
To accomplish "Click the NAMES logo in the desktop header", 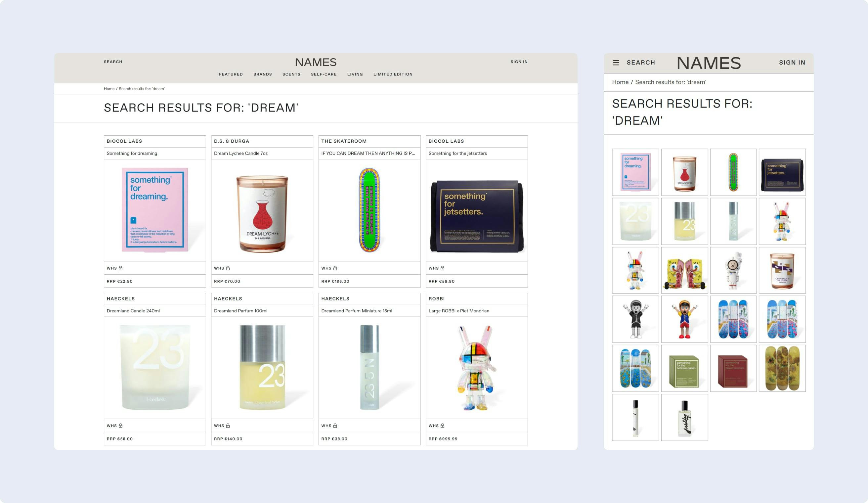I will [316, 62].
